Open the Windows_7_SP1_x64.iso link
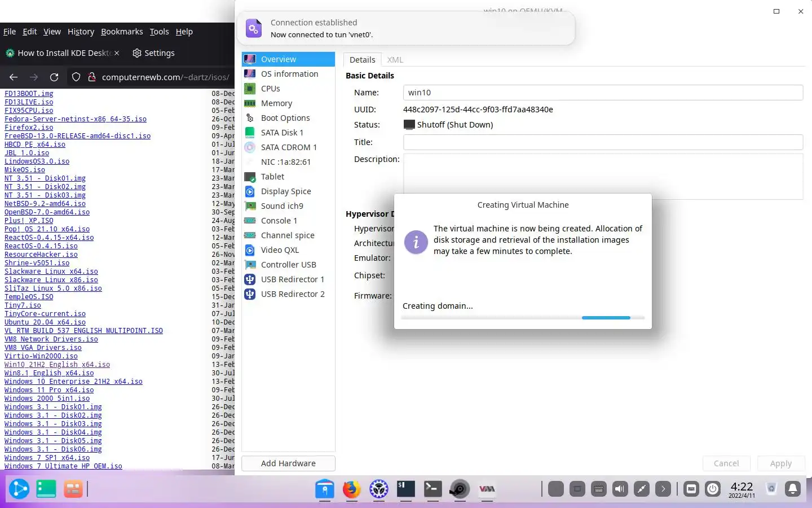The width and height of the screenshot is (812, 508). (47, 458)
